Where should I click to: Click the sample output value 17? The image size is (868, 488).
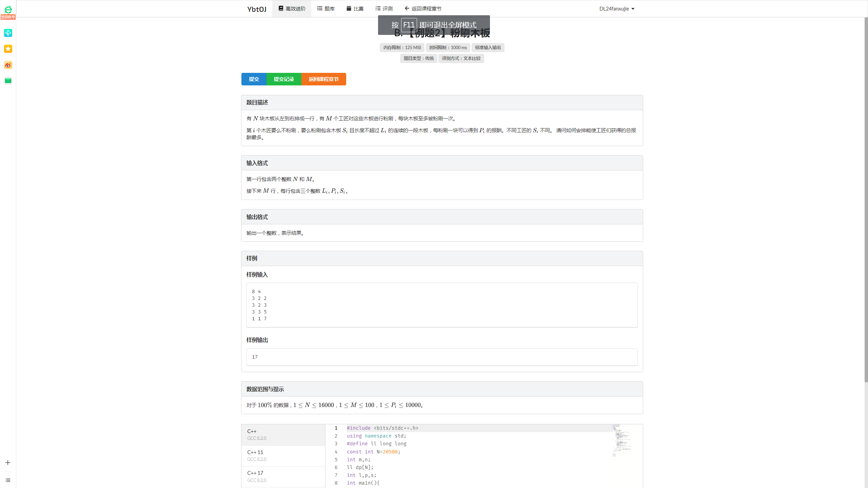255,357
